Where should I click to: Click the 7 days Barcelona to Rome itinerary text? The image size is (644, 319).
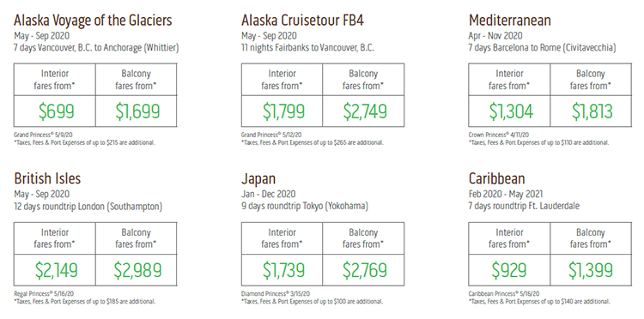click(542, 47)
